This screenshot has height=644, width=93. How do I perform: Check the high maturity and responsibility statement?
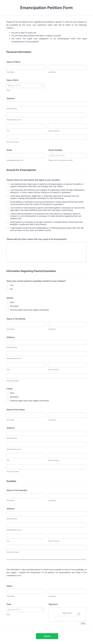tap(7, 184)
